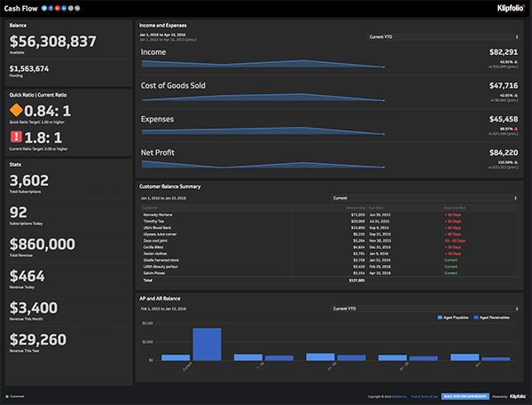Click the red exclamation Current Ratio alert
Screen dimensions: 532x405
(x=16, y=136)
